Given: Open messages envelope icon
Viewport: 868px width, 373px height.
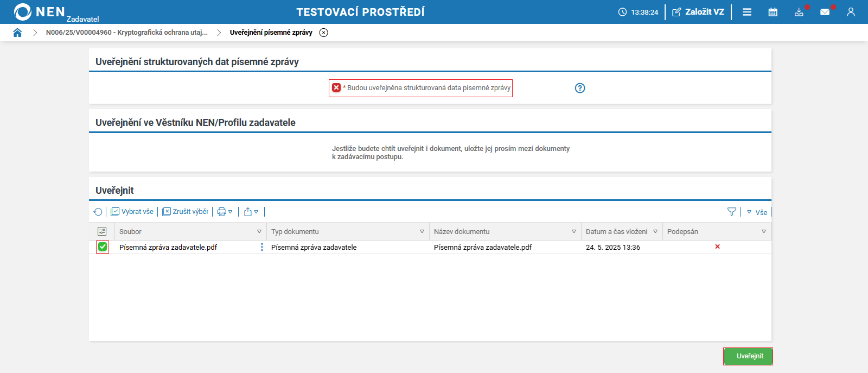Looking at the screenshot, I should [x=825, y=12].
